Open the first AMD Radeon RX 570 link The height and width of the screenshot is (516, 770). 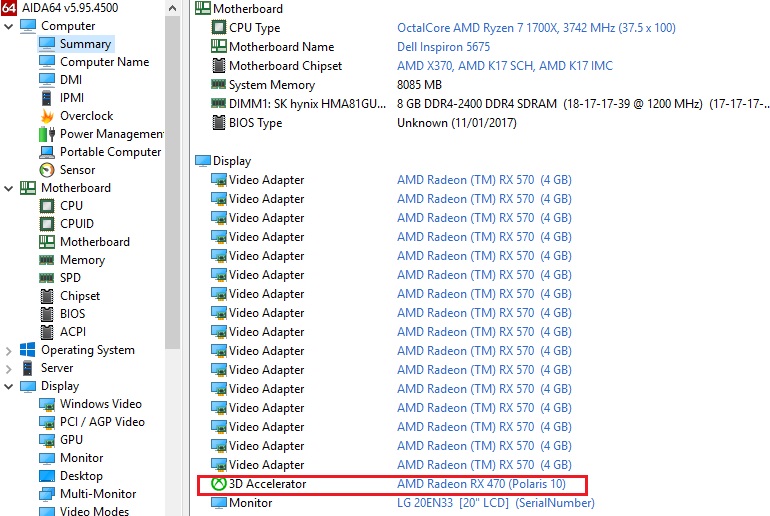click(484, 180)
